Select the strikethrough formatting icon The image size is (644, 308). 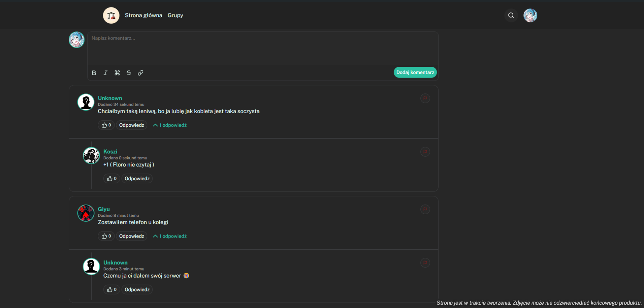(x=129, y=72)
